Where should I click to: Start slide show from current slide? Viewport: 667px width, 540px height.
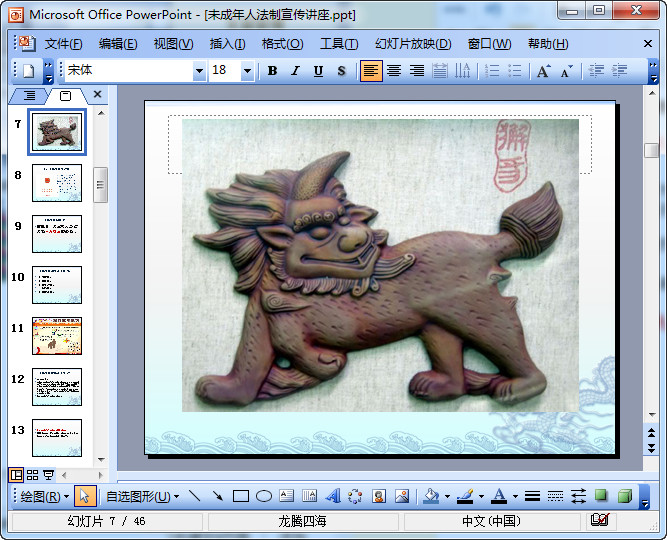[48, 474]
